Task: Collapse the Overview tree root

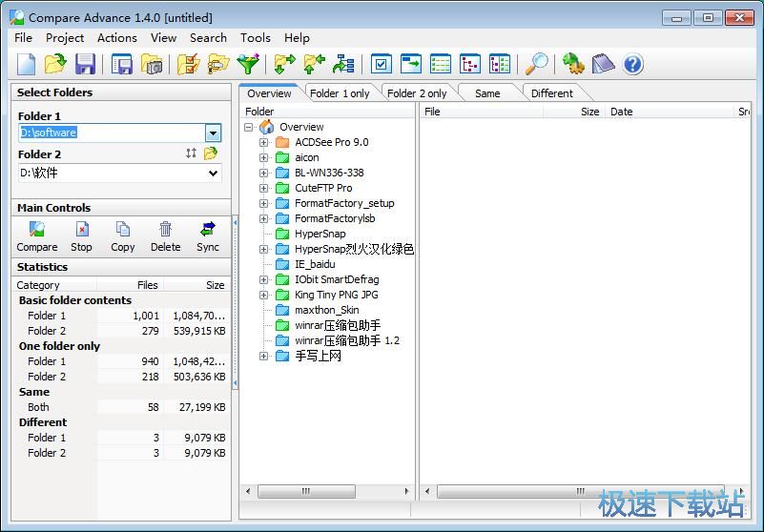Action: [x=249, y=127]
